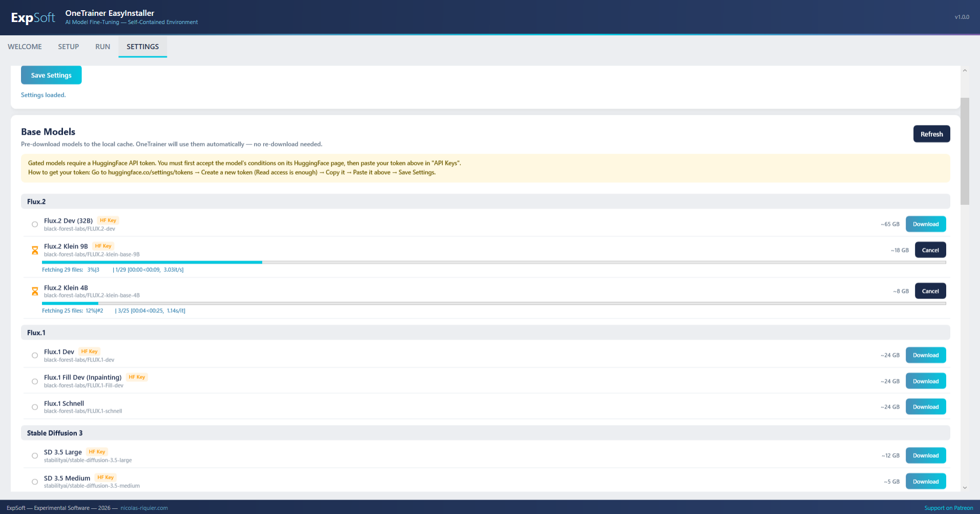The height and width of the screenshot is (514, 980).
Task: Click the gated models HuggingFace token notice
Action: (x=485, y=168)
